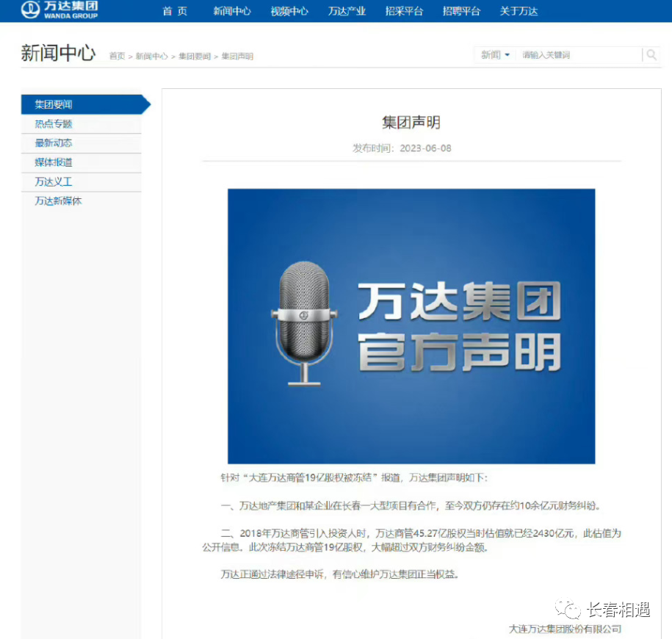
Task: Click the search magnifier icon
Action: pos(651,55)
